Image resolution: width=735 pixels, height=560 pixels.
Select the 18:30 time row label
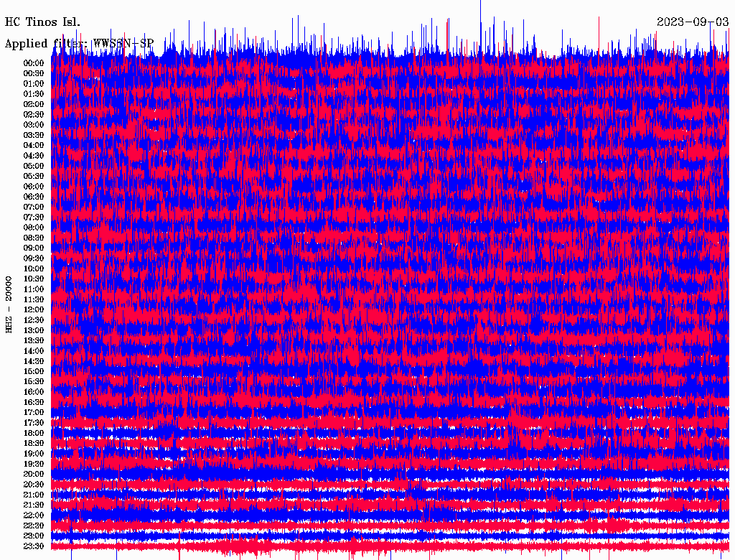[34, 444]
